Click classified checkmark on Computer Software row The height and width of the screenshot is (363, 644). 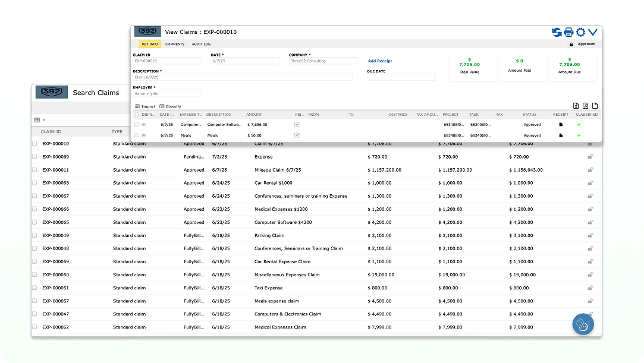coord(579,125)
